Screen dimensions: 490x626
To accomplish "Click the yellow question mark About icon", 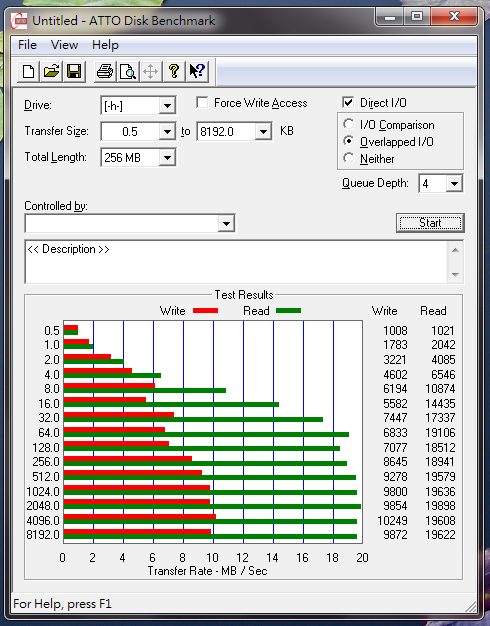I will click(x=174, y=72).
